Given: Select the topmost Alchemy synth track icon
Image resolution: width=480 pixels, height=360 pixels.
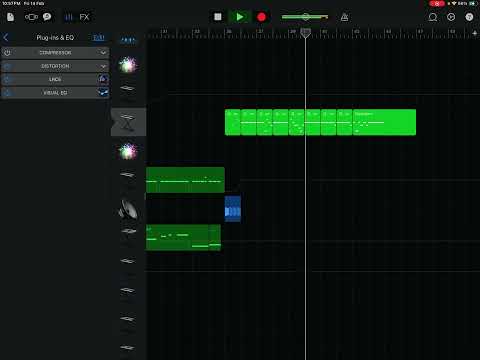Looking at the screenshot, I should pos(128,65).
